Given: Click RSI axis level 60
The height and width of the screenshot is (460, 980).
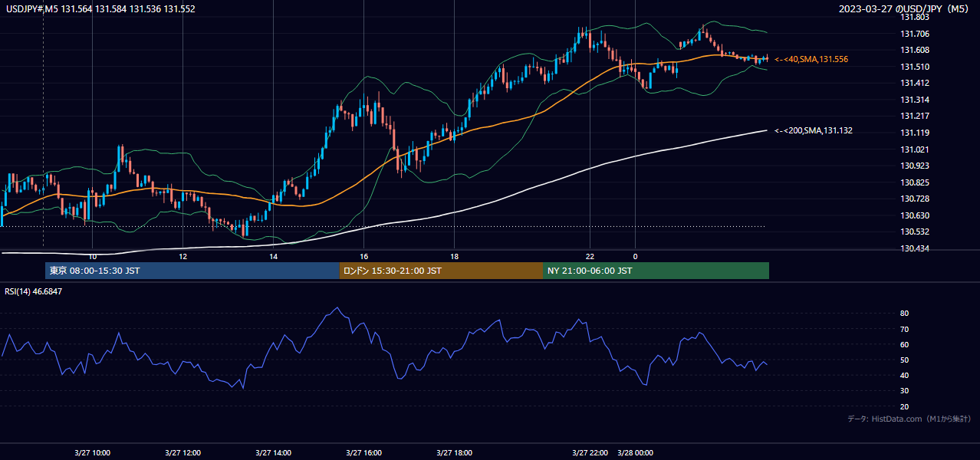Looking at the screenshot, I should coord(905,344).
